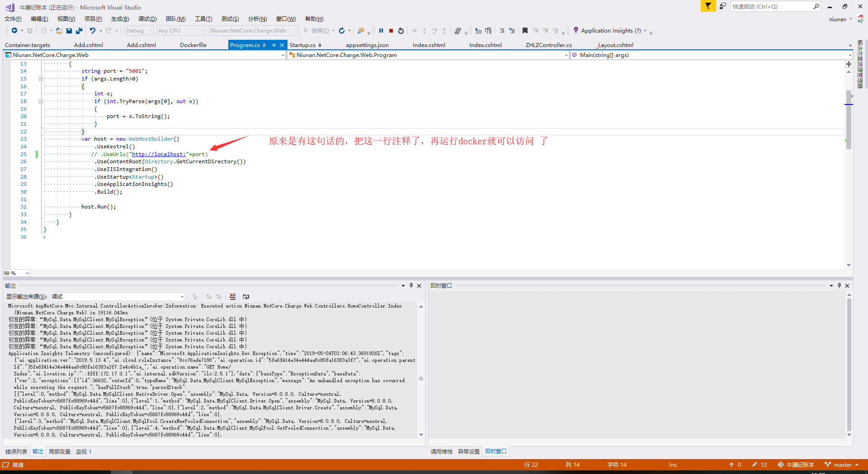This screenshot has width=868, height=474.
Task: Open the Debug configuration dropdown
Action: point(139,31)
